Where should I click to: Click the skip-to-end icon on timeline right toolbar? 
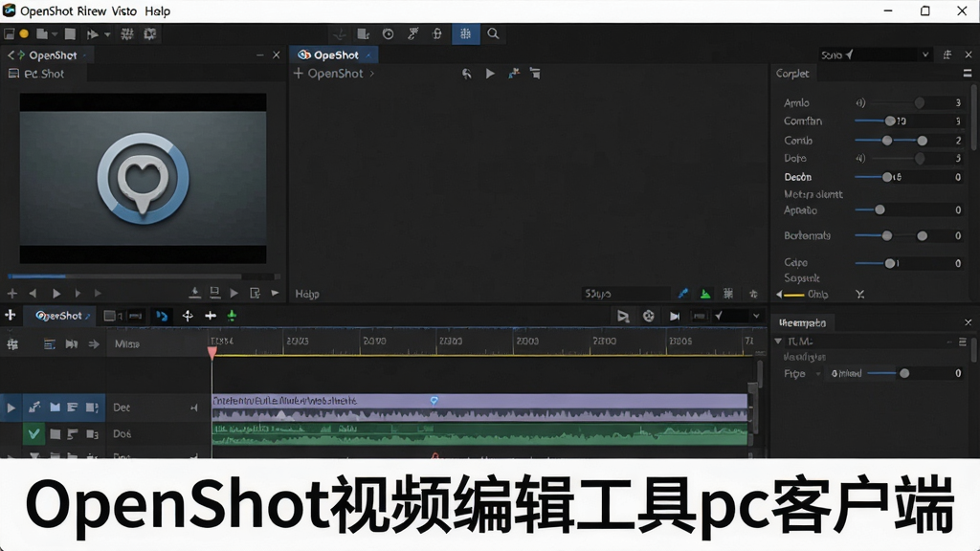(x=675, y=316)
